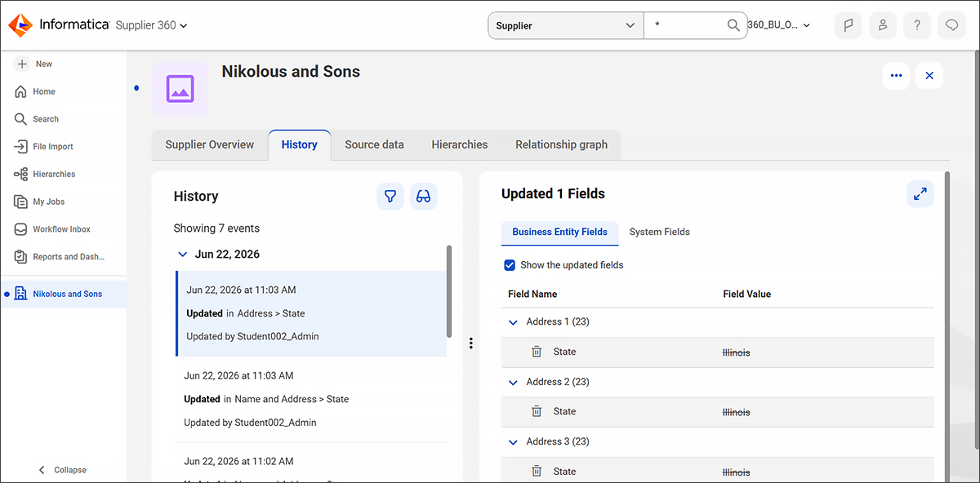Uncheck Show the updated fields checkbox
Image resolution: width=980 pixels, height=483 pixels.
(510, 265)
